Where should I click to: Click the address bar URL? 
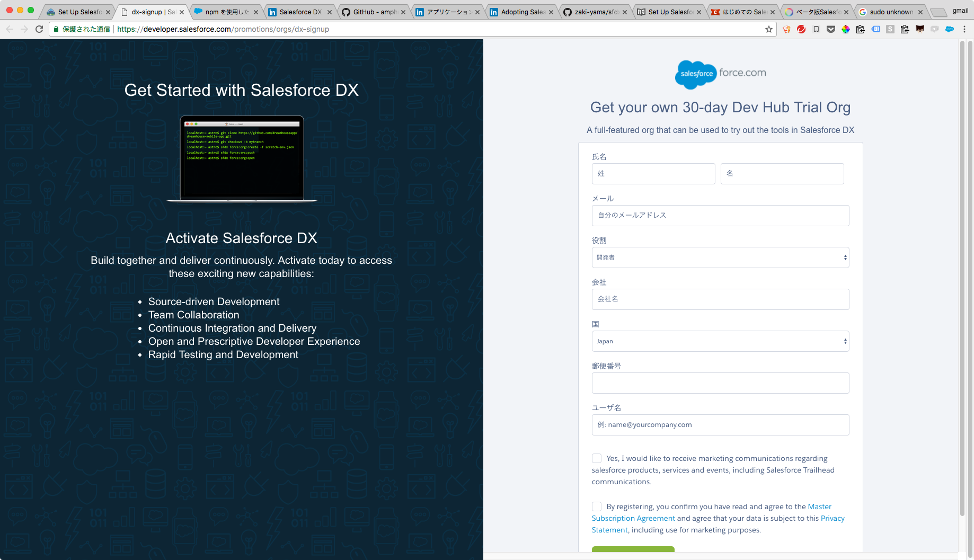pos(223,29)
